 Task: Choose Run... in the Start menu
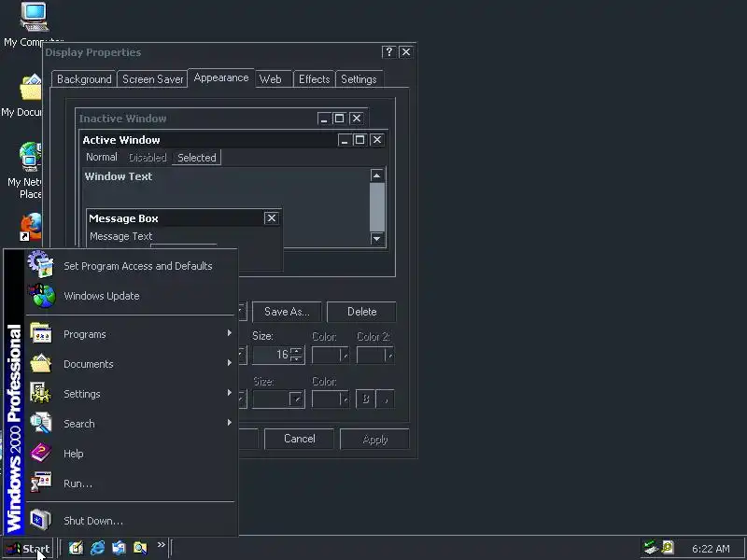coord(131,483)
